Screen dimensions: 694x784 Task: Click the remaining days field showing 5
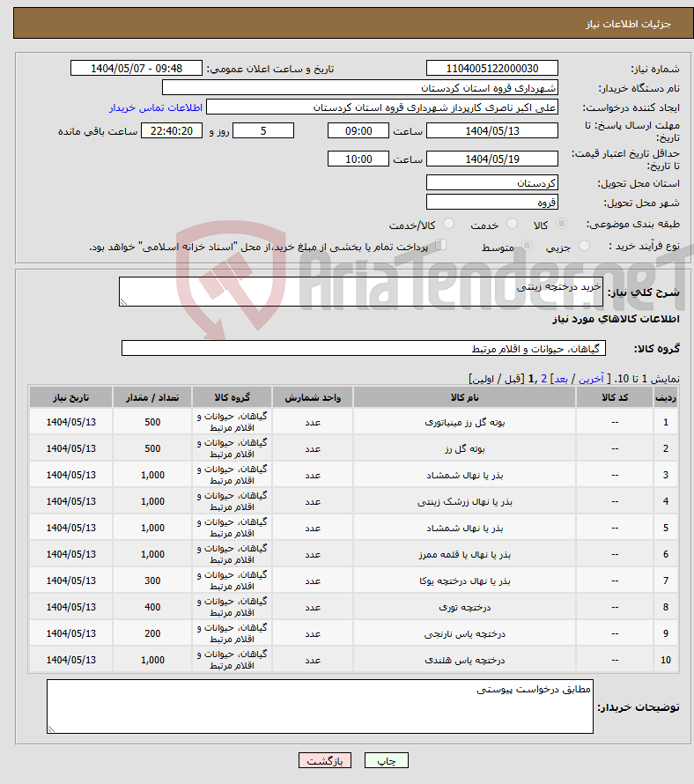coord(263,131)
